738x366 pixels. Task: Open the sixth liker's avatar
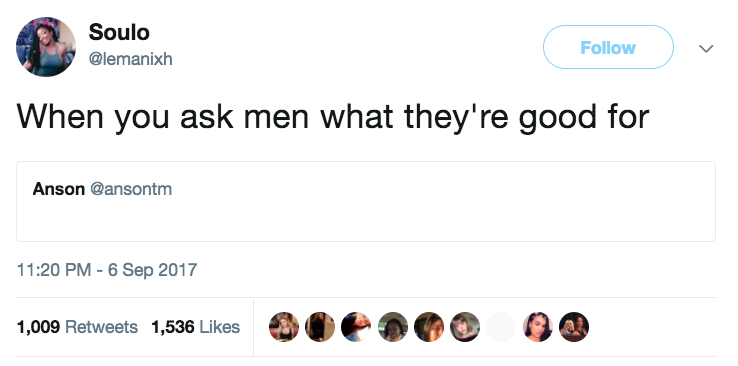tap(465, 326)
